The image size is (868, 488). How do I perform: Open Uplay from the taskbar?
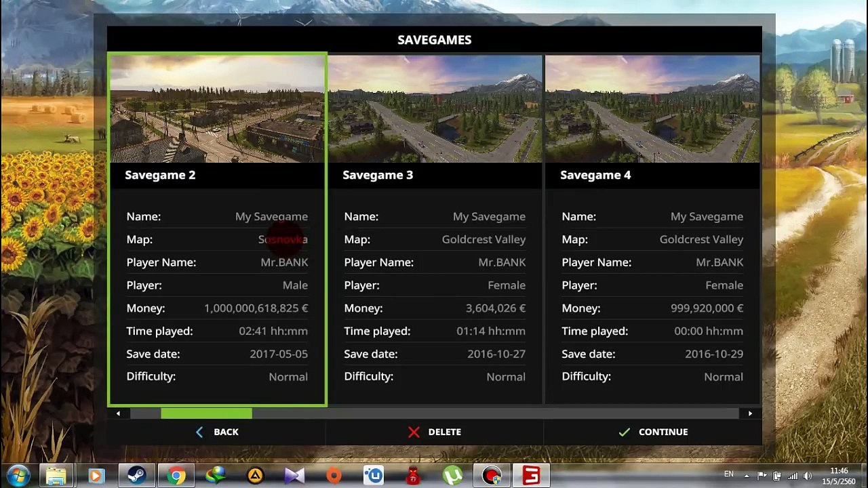(374, 476)
